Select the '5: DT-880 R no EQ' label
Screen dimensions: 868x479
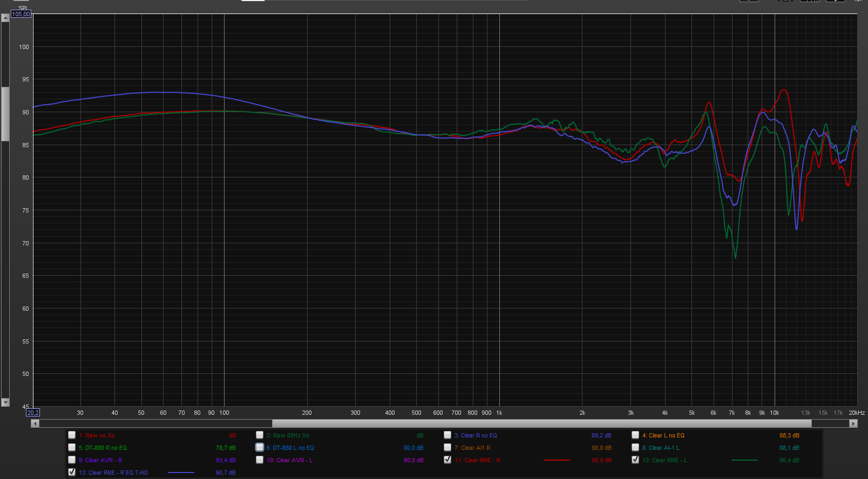pyautogui.click(x=103, y=448)
